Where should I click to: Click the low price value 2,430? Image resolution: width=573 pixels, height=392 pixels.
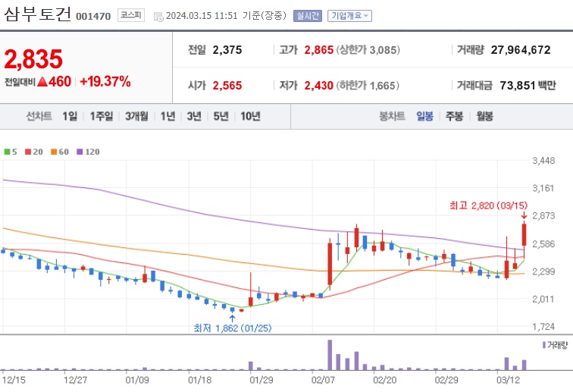[x=318, y=86]
